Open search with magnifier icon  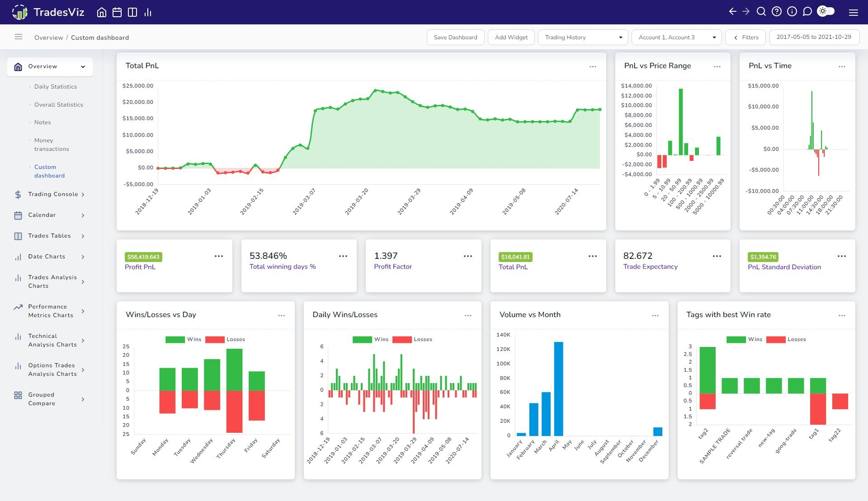tap(761, 12)
